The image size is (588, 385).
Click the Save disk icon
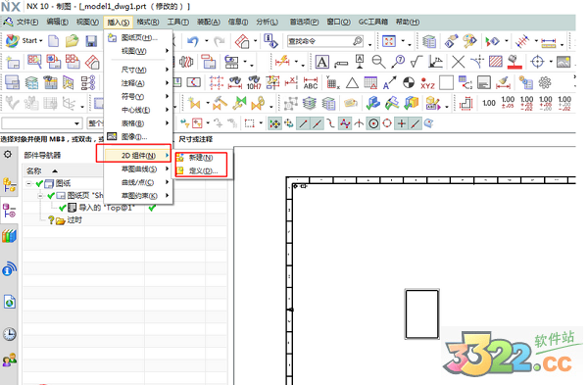[91, 41]
